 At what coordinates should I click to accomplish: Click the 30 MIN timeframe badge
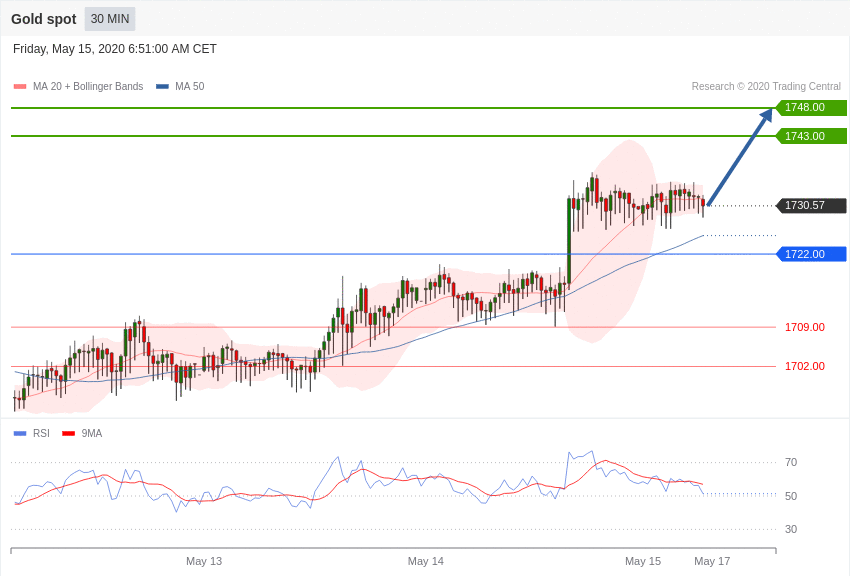110,19
